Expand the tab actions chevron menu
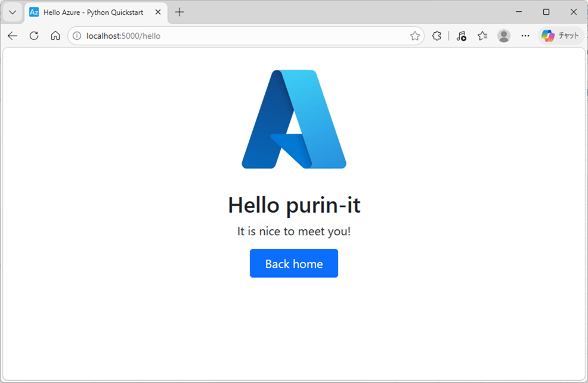The width and height of the screenshot is (588, 383). pos(12,12)
